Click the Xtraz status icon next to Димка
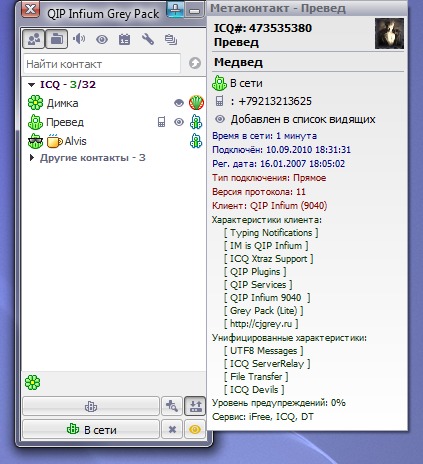The height and width of the screenshot is (464, 423). [196, 103]
